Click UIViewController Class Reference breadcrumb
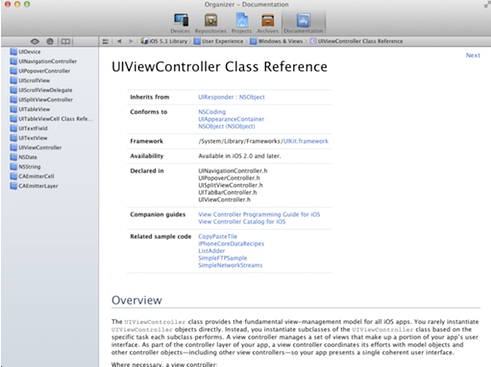This screenshot has width=491, height=367. pyautogui.click(x=356, y=41)
